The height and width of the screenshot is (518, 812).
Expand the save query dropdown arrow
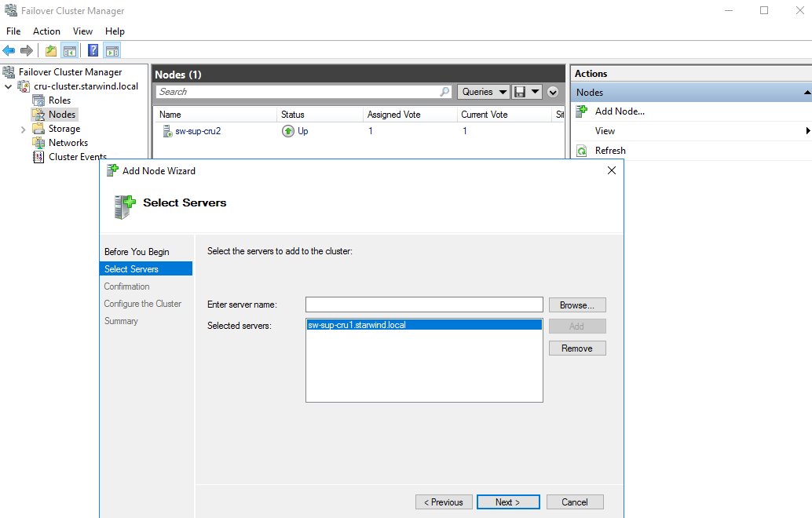[534, 92]
